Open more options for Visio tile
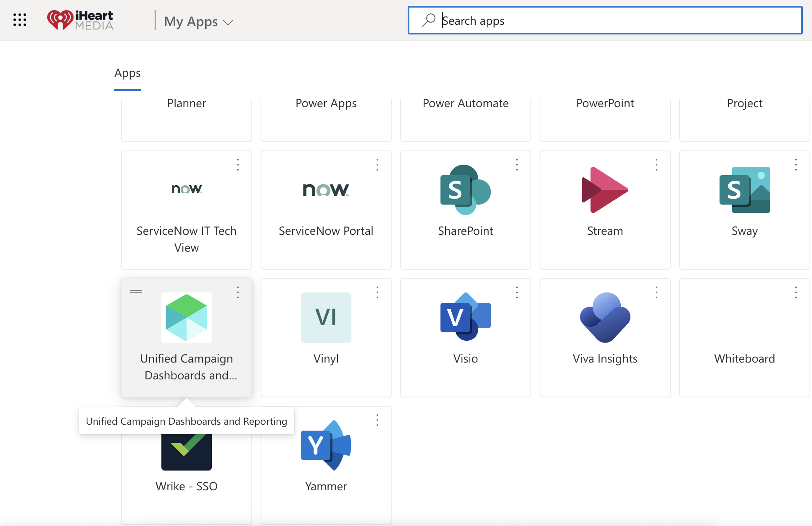812x526 pixels. click(x=517, y=292)
